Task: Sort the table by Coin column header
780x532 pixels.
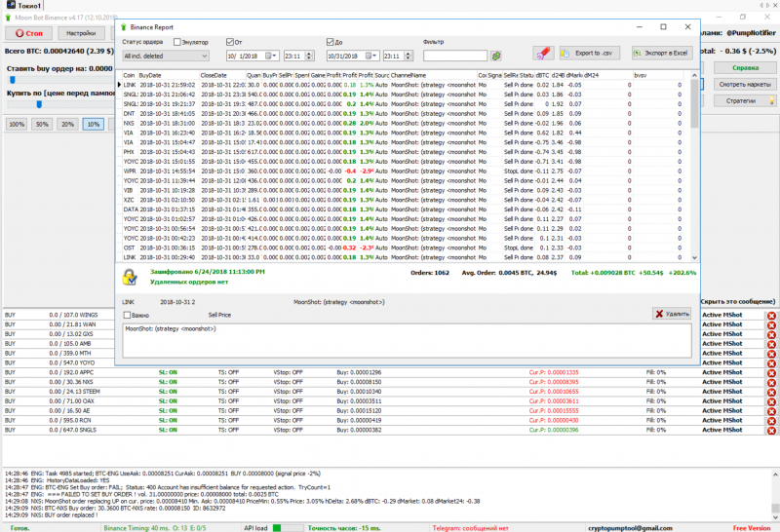Action: point(130,75)
